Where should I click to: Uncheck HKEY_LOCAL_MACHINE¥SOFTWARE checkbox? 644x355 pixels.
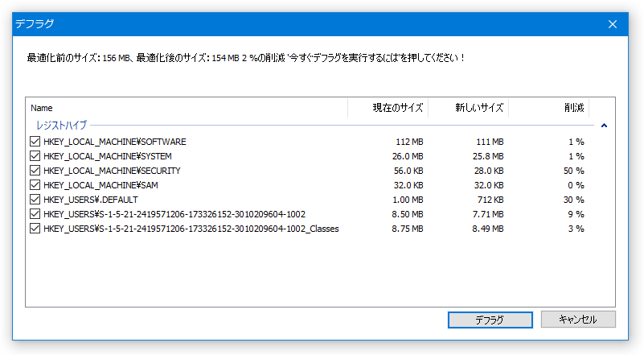pos(35,142)
